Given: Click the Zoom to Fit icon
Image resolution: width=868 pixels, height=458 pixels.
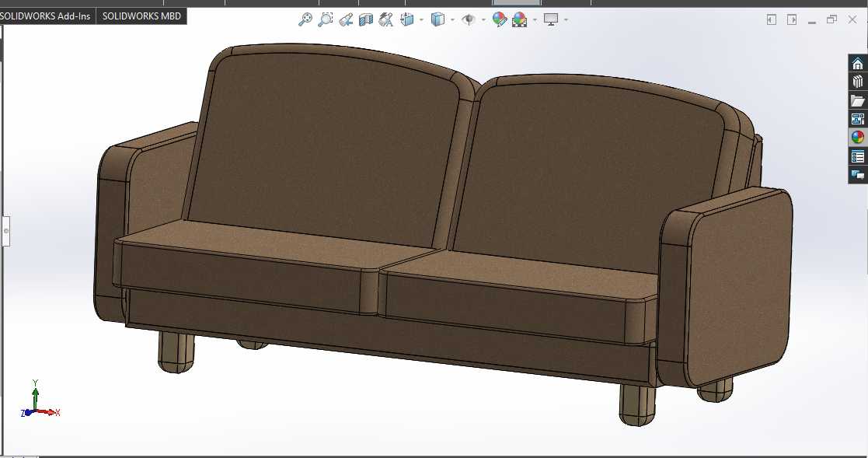Looking at the screenshot, I should click(305, 20).
